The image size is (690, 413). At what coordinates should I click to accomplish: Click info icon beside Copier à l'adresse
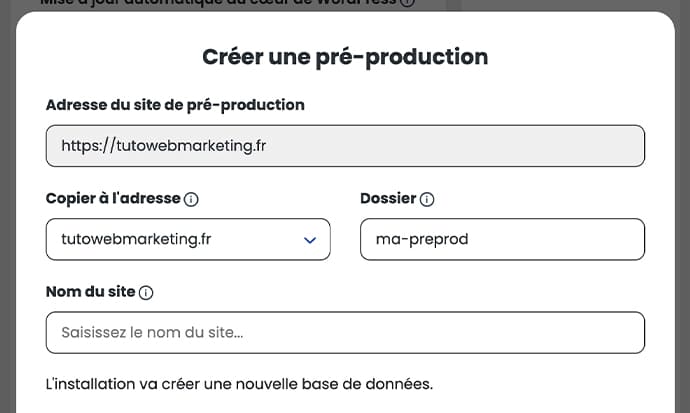click(192, 199)
